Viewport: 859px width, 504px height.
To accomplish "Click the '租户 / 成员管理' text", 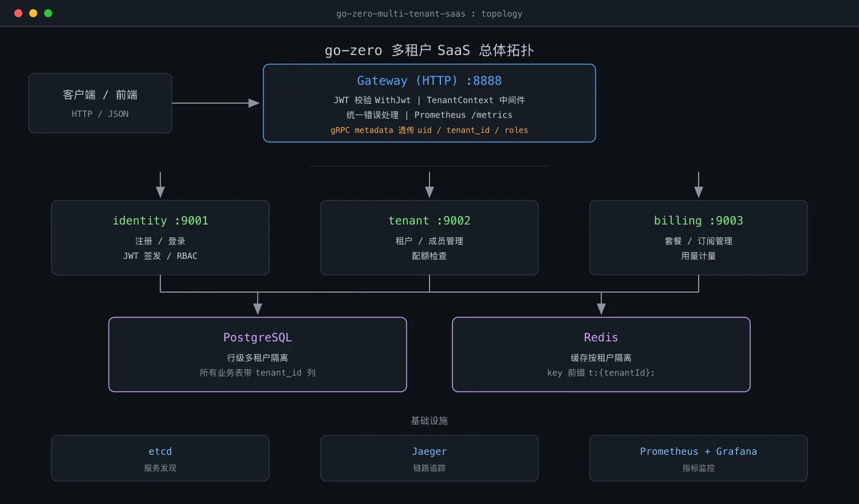I will coord(429,241).
